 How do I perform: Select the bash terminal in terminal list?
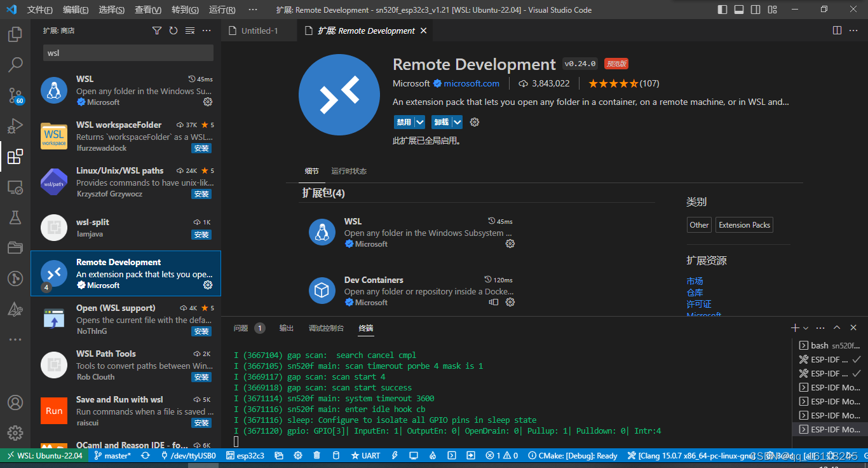pos(830,345)
